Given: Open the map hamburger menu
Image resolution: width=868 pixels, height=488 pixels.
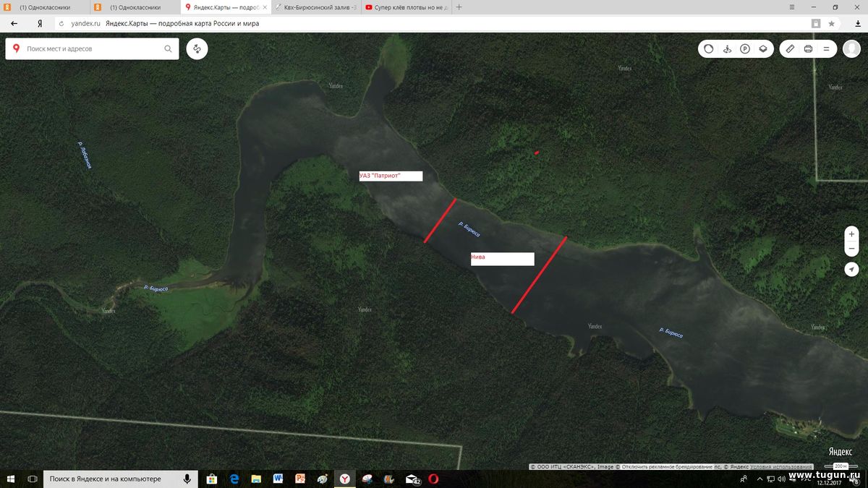Looking at the screenshot, I should 826,49.
